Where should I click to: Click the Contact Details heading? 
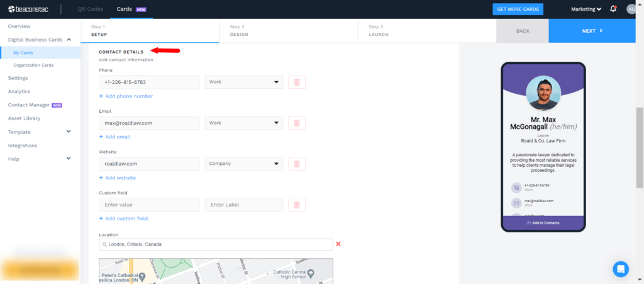121,52
